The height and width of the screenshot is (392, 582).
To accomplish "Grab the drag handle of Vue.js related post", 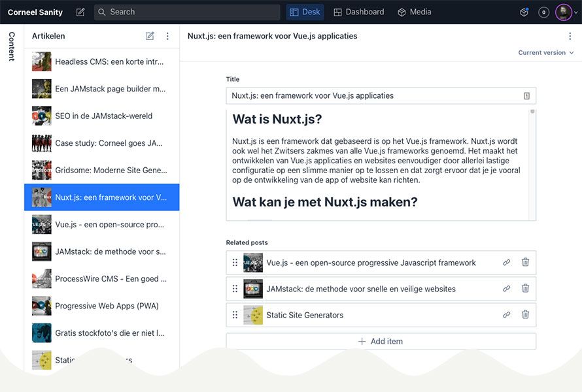I will tap(235, 263).
